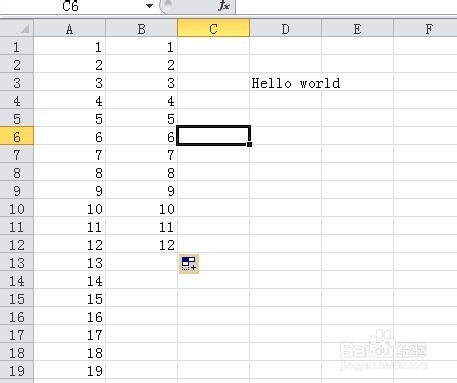The width and height of the screenshot is (457, 383).
Task: Select column B header
Action: coord(141,28)
